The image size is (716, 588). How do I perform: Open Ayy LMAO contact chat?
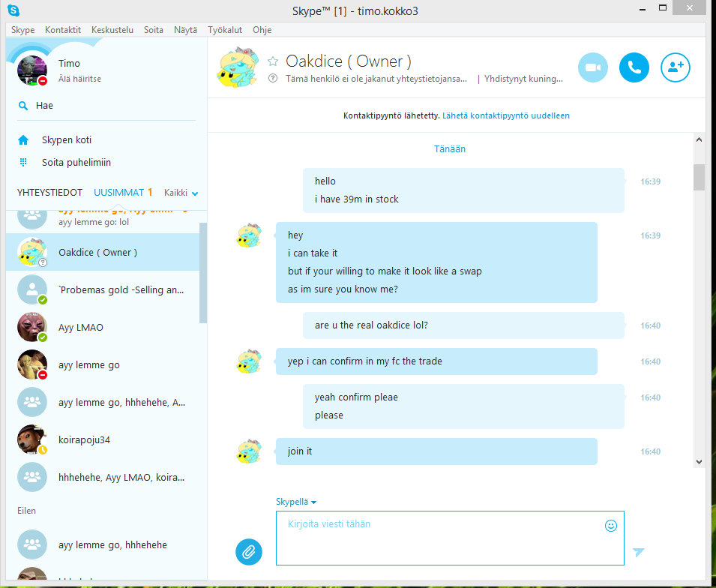[x=103, y=327]
